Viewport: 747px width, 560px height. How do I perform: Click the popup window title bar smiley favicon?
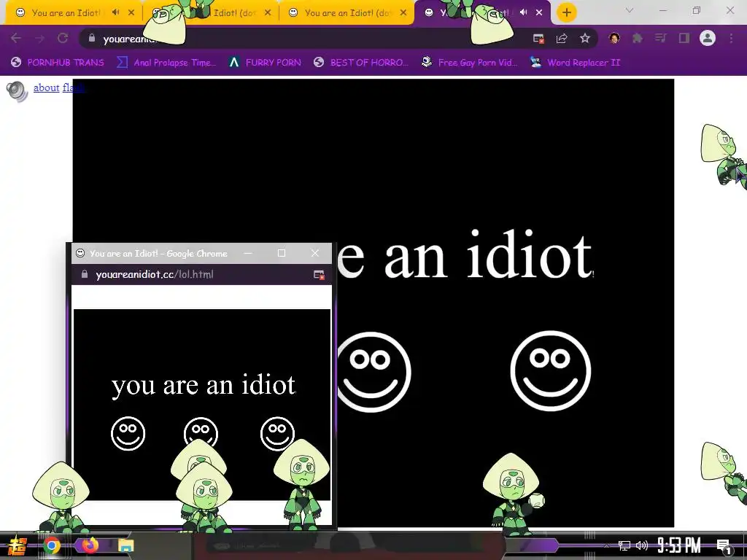pyautogui.click(x=80, y=253)
